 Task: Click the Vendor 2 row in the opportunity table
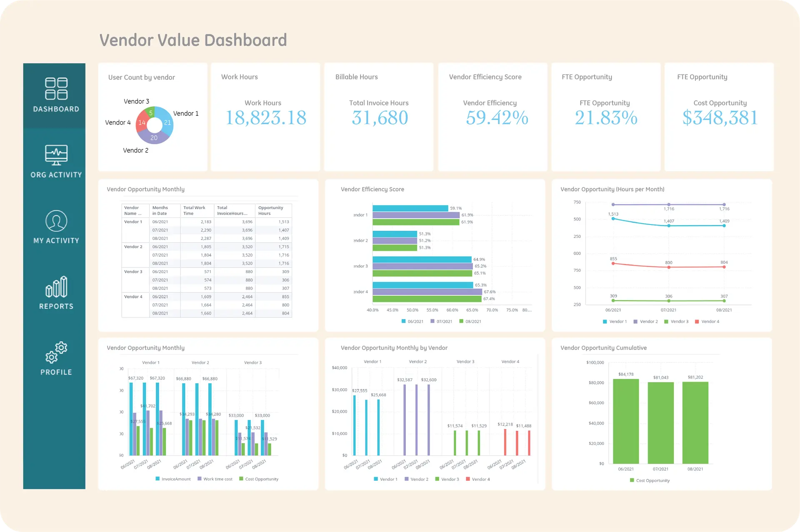[x=134, y=247]
